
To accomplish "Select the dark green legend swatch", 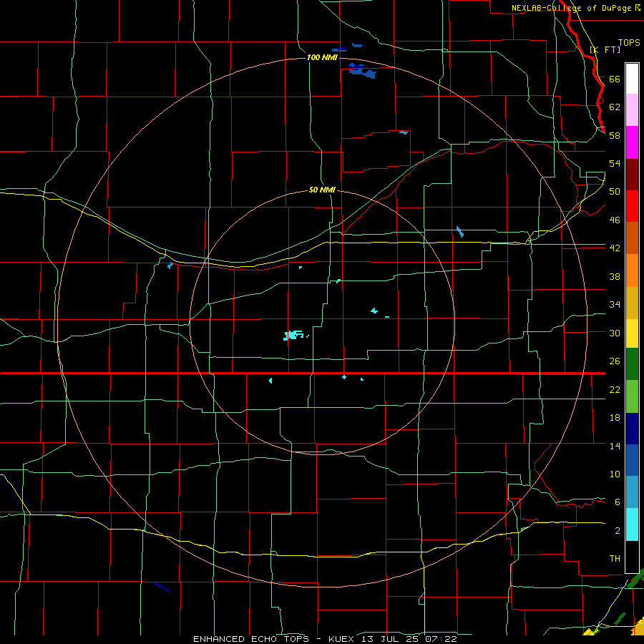I will (632, 364).
